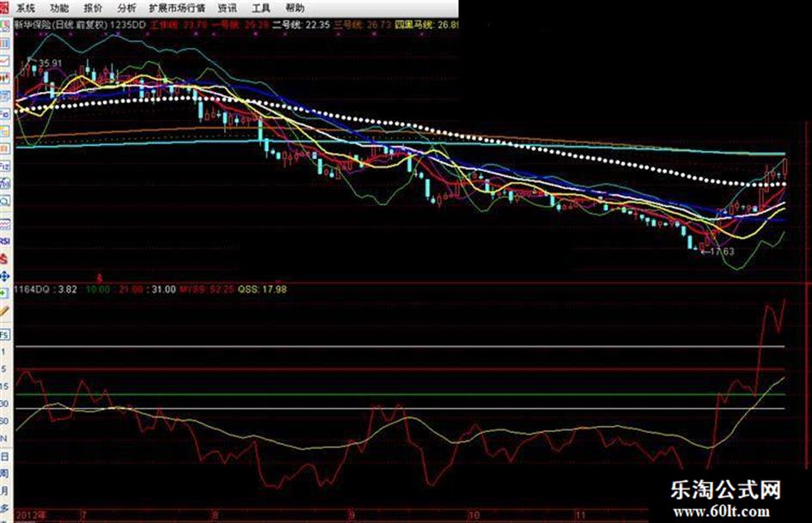Switch to the 1-minute period

pos(3,352)
